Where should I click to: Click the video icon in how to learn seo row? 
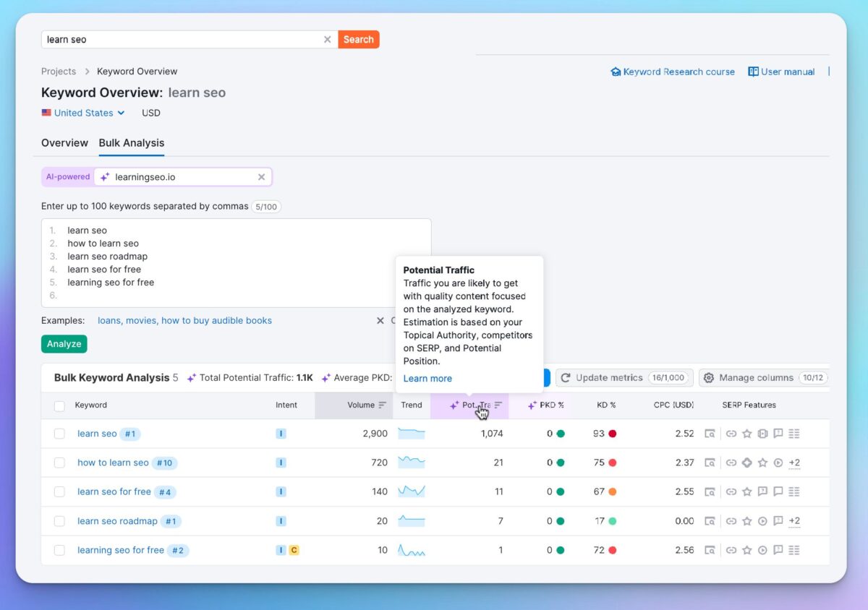pyautogui.click(x=778, y=463)
